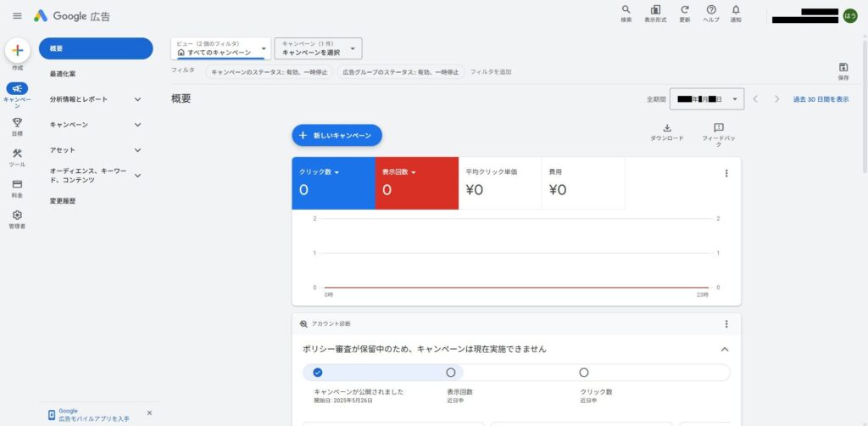Click the ダウンロード download icon
The height and width of the screenshot is (426, 868).
667,128
